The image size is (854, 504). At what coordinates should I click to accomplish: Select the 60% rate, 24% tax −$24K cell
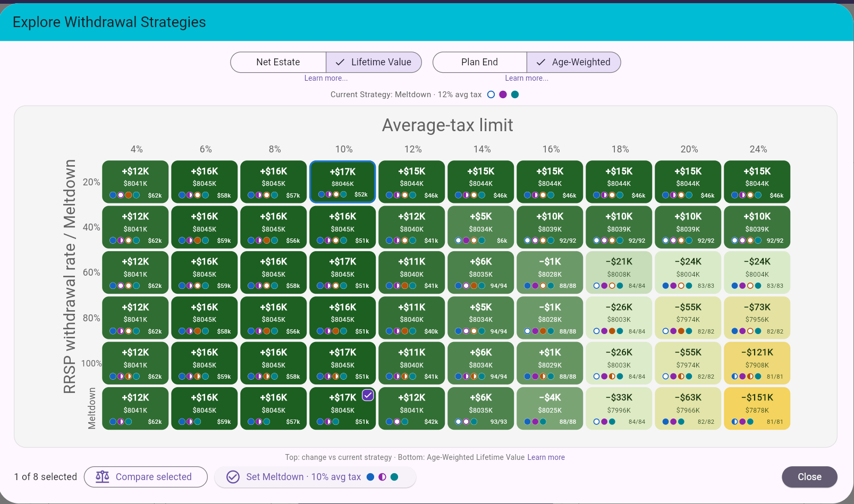pos(757,272)
